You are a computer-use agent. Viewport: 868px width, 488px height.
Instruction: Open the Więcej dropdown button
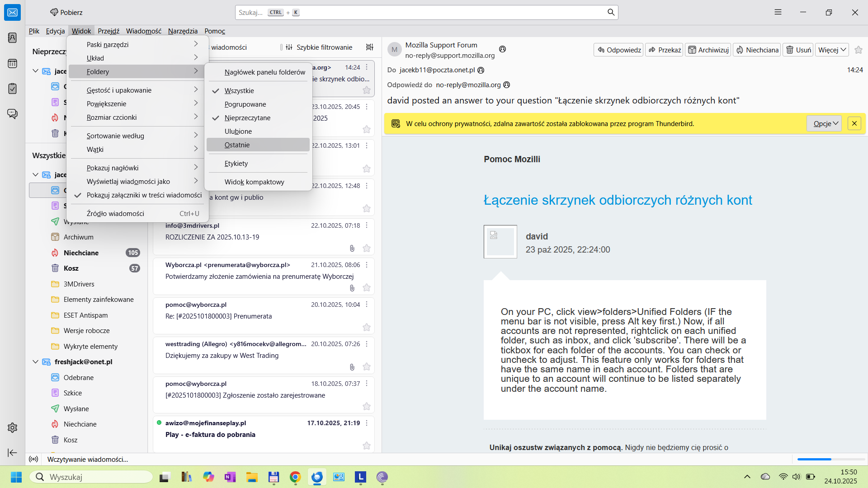832,50
